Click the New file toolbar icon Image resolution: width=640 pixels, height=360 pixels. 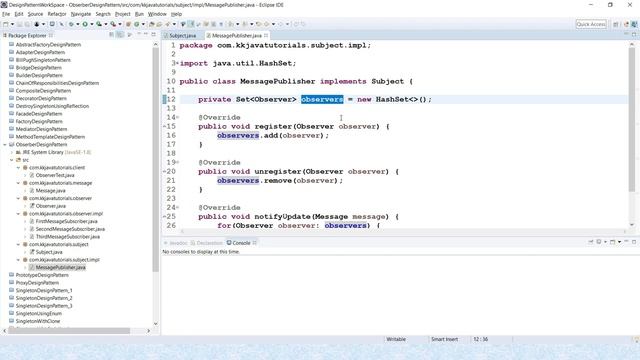(x=6, y=24)
